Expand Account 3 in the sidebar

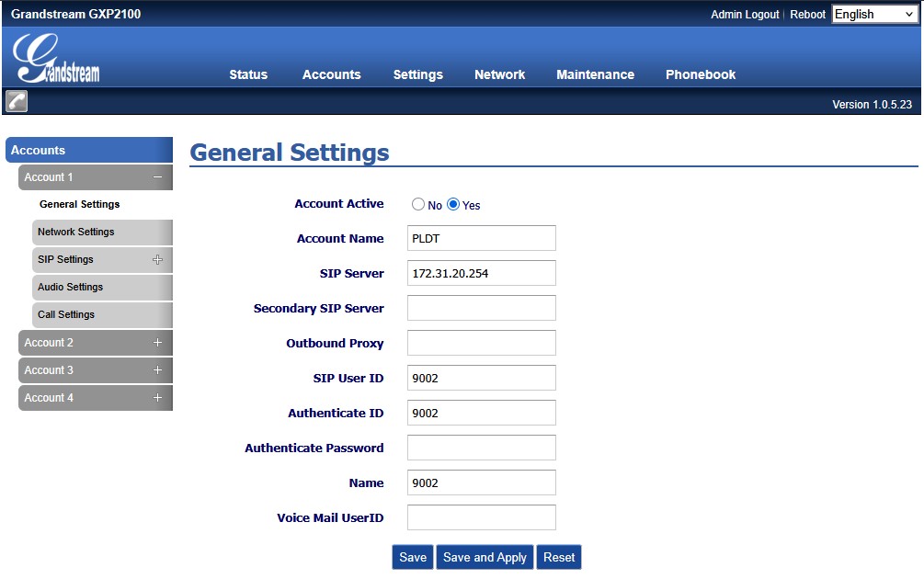(96, 370)
